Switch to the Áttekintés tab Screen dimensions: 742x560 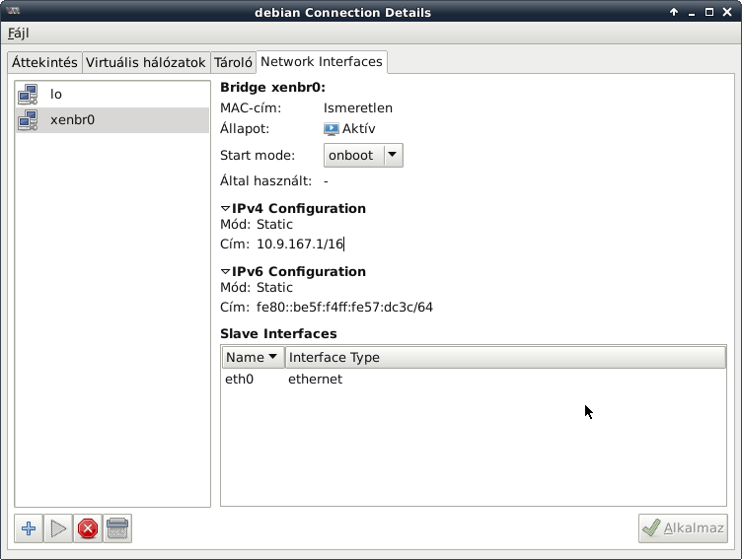(x=44, y=62)
